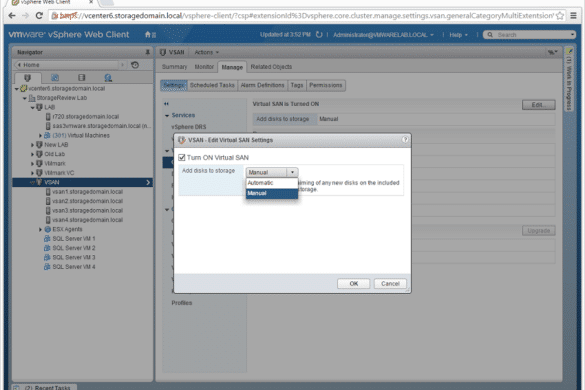Switch to the Summary tab

pyautogui.click(x=174, y=67)
